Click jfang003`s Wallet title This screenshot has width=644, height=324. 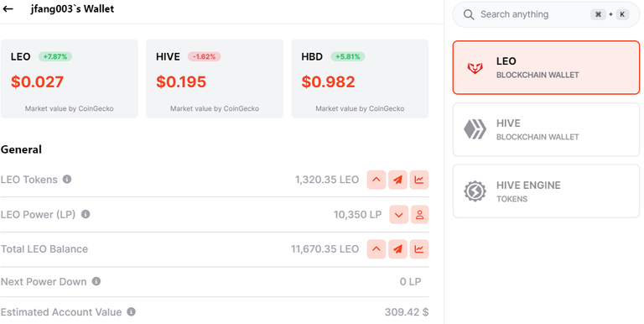tap(72, 8)
